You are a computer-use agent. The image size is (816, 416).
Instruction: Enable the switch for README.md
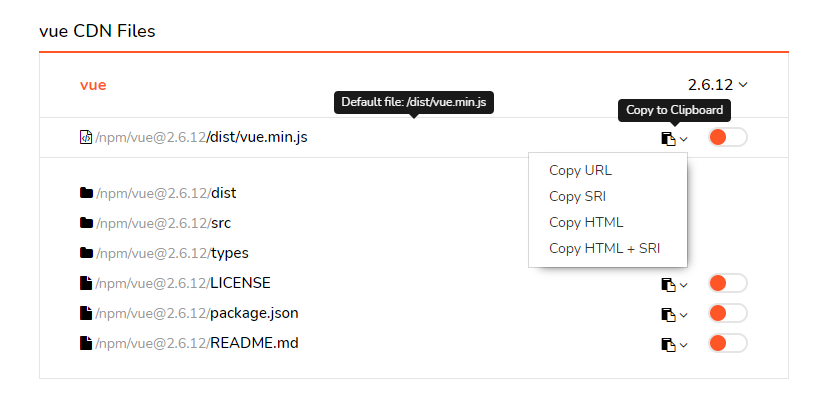pyautogui.click(x=728, y=344)
